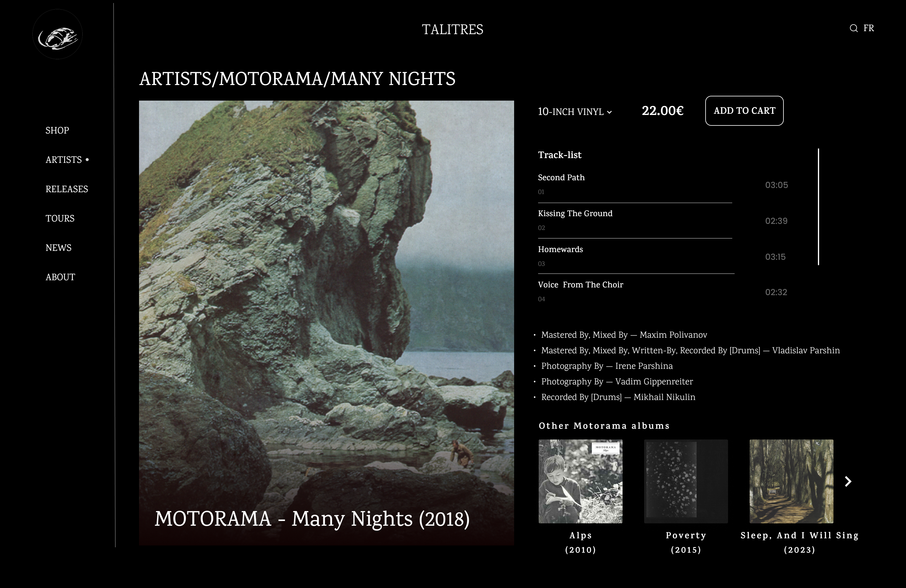Open the NEWS menu item
This screenshot has width=906, height=588.
tap(59, 248)
